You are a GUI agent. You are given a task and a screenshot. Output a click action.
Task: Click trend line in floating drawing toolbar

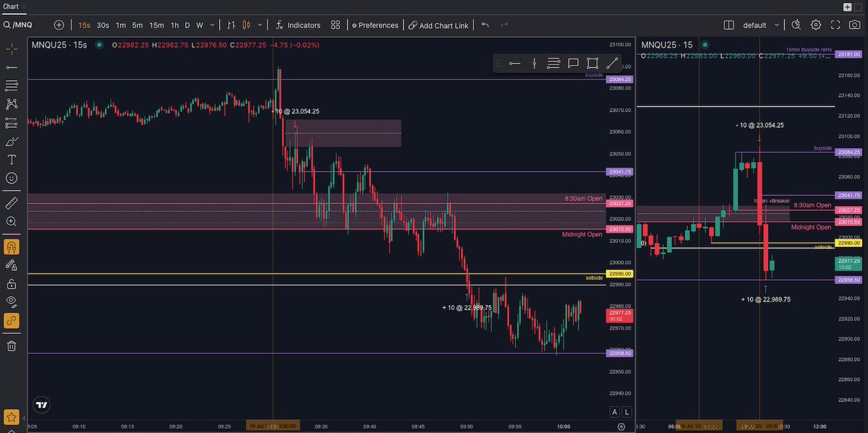pos(612,63)
